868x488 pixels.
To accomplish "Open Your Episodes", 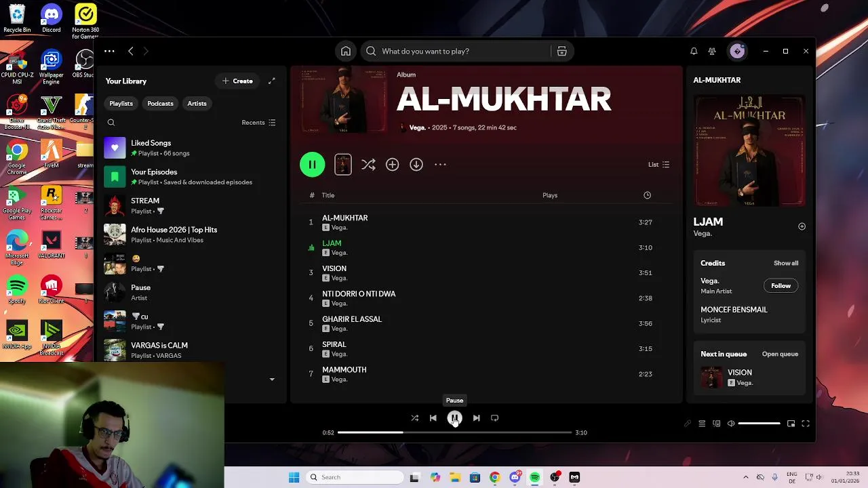I will (x=190, y=177).
